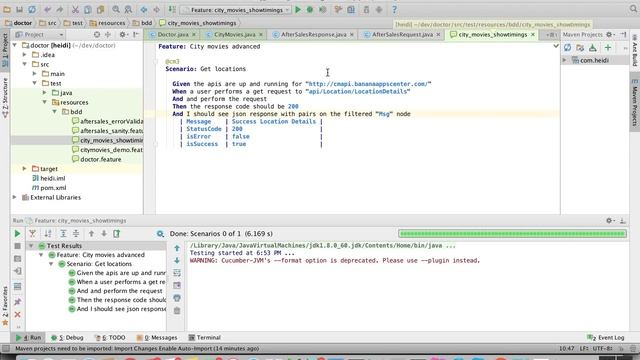Toggle the show passed tests filter
The height and width of the screenshot is (360, 640).
point(32,233)
